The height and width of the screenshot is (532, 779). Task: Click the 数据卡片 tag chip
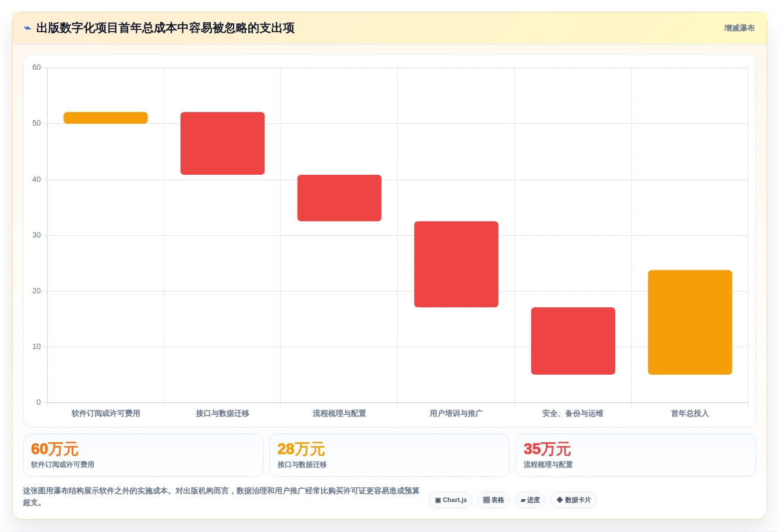(x=574, y=500)
